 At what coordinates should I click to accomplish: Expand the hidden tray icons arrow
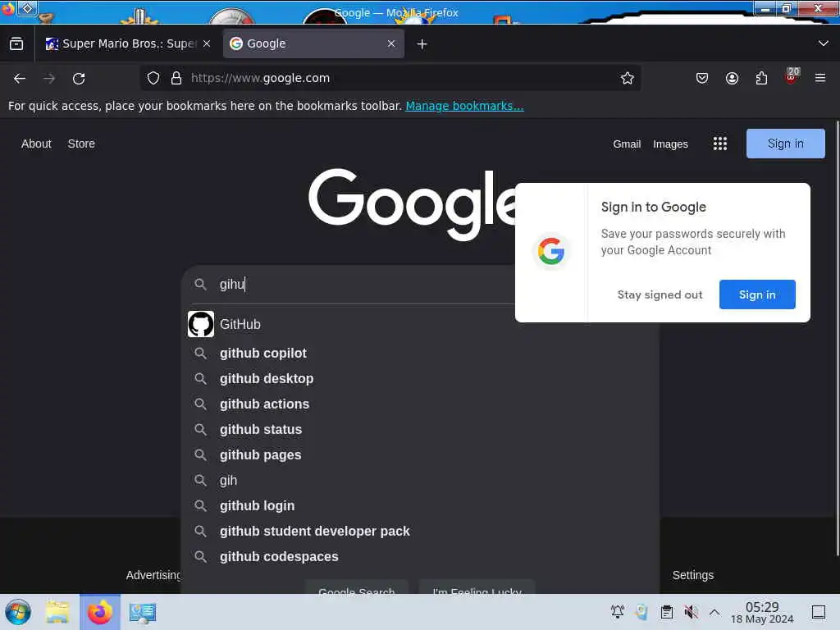(x=714, y=612)
